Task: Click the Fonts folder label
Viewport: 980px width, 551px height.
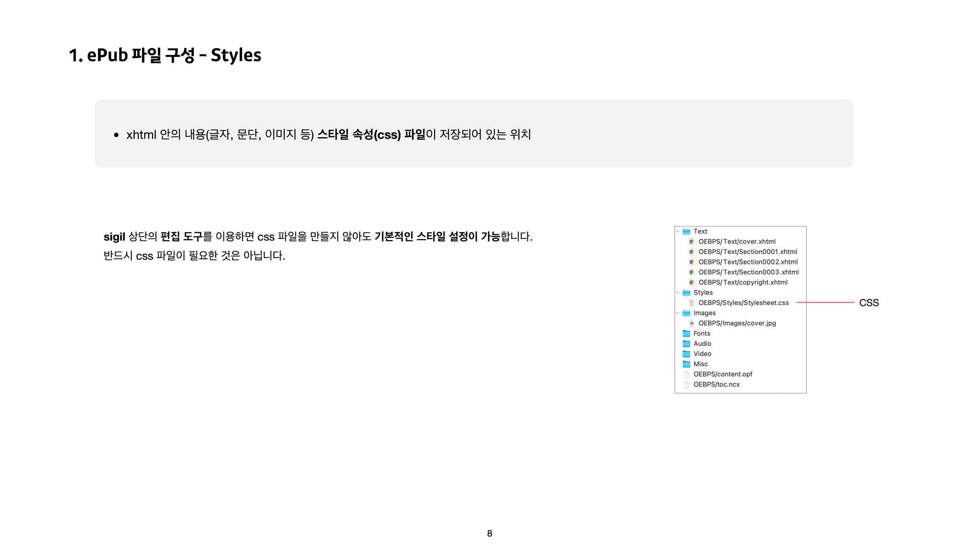Action: 702,334
